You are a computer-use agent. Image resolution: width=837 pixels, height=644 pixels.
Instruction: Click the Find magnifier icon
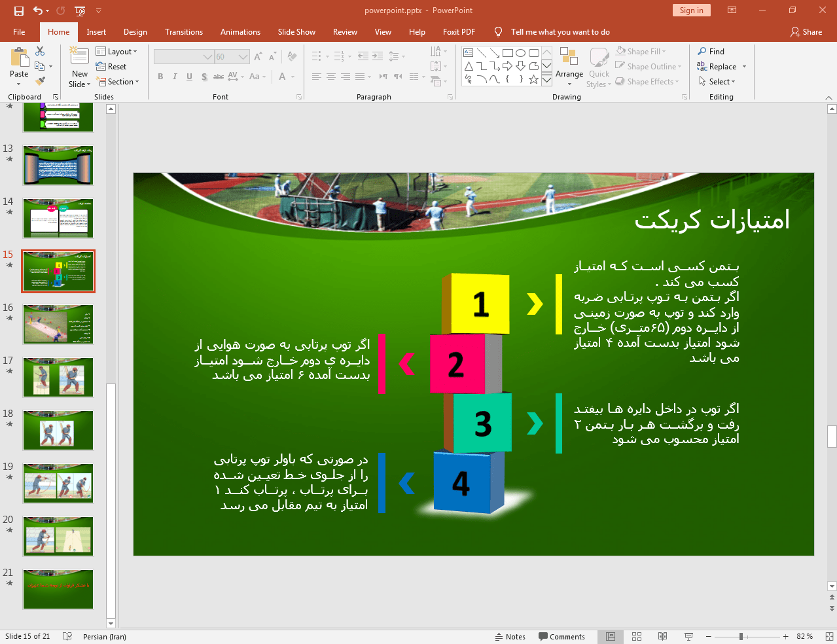[x=702, y=51]
